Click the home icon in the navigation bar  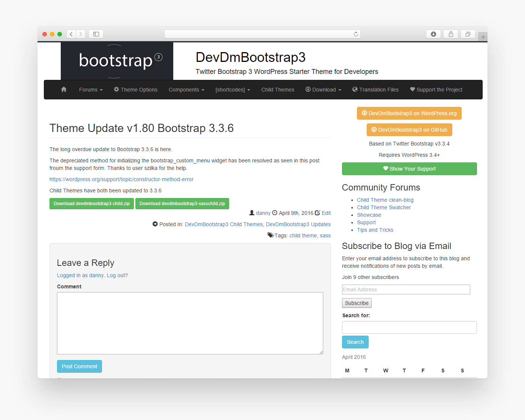coord(63,89)
